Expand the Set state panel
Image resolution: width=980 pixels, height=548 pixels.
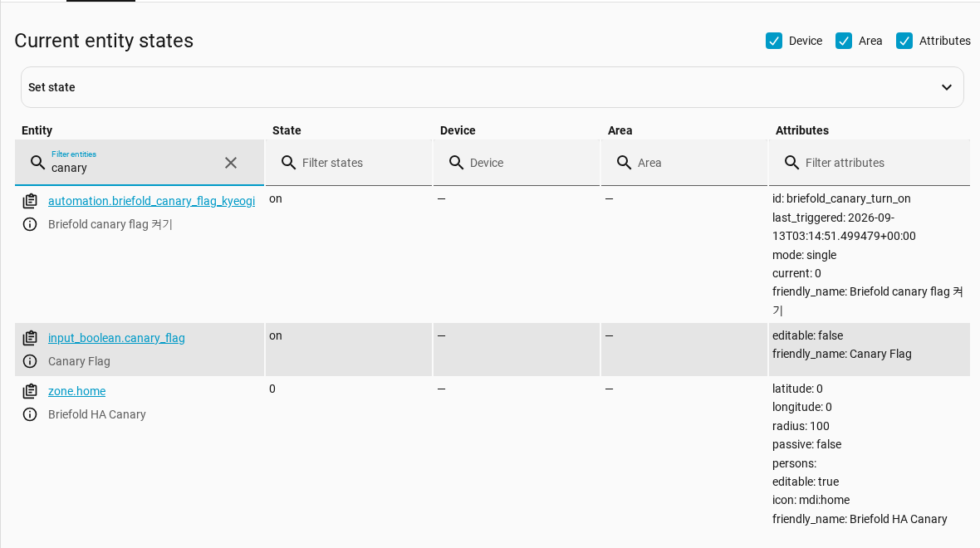pos(492,87)
